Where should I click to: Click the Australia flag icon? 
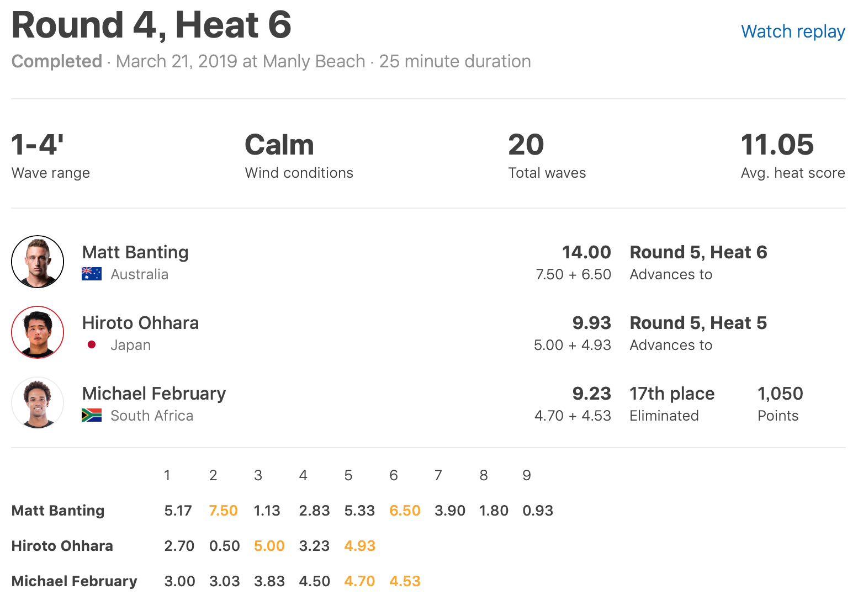(x=92, y=274)
